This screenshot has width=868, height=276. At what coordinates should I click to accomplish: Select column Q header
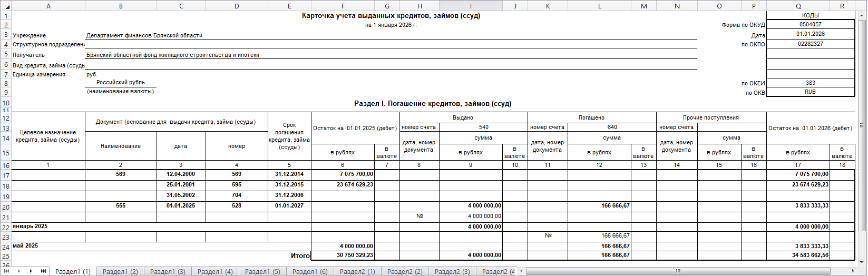pyautogui.click(x=798, y=6)
